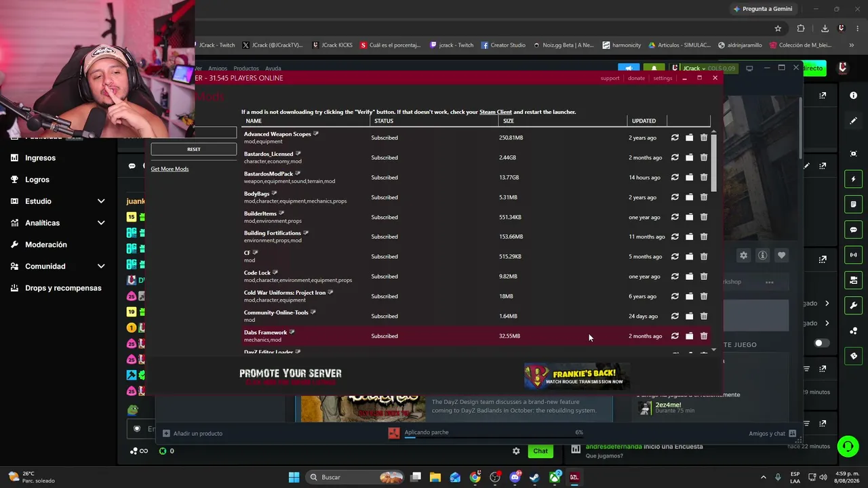868x488 pixels.
Task: Delete the Building Fortifications mod
Action: coord(704,237)
